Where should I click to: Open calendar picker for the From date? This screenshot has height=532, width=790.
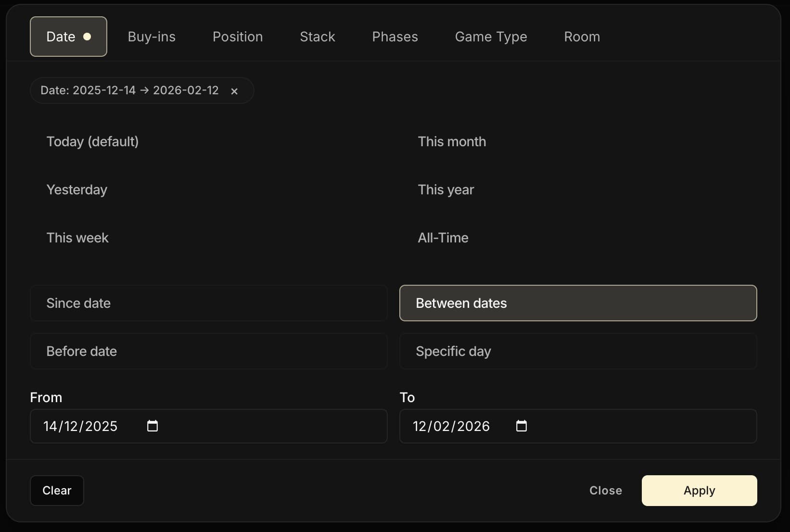coord(152,426)
